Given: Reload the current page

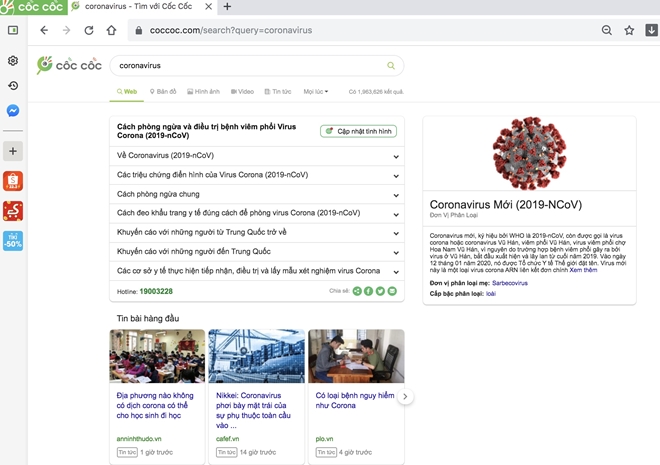Looking at the screenshot, I should [x=89, y=30].
